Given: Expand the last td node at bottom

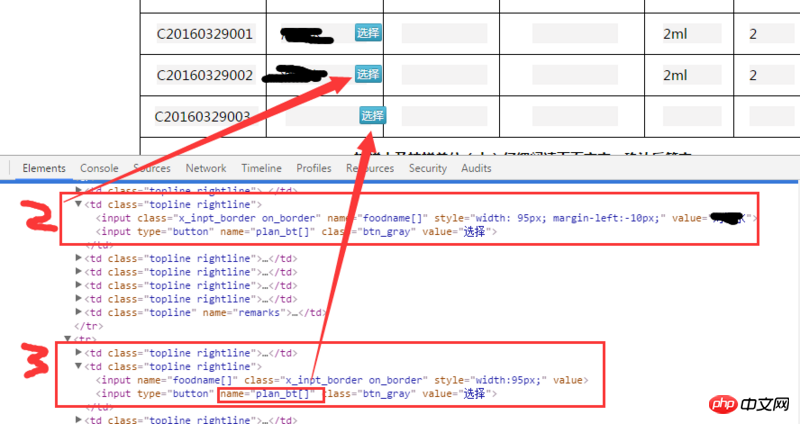Looking at the screenshot, I should pos(79,420).
